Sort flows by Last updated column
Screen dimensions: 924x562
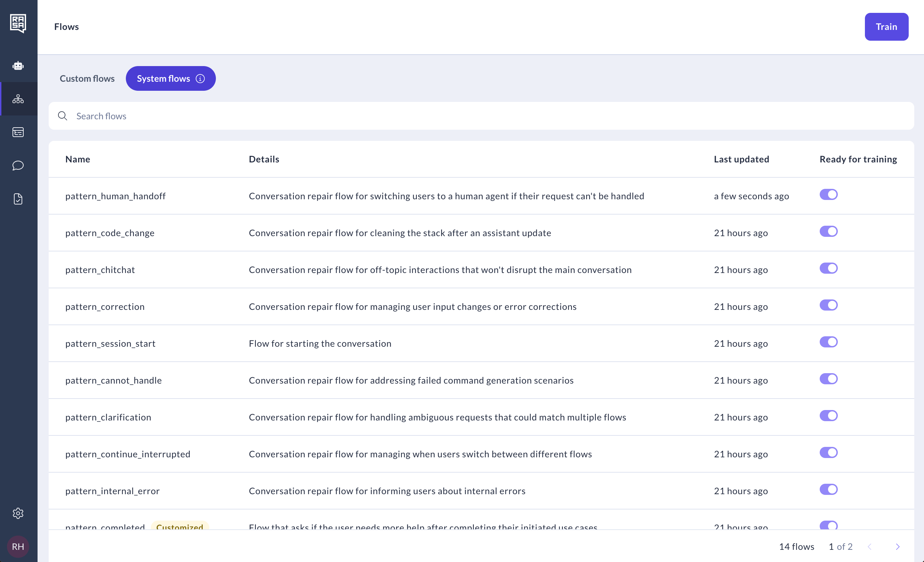pos(741,159)
